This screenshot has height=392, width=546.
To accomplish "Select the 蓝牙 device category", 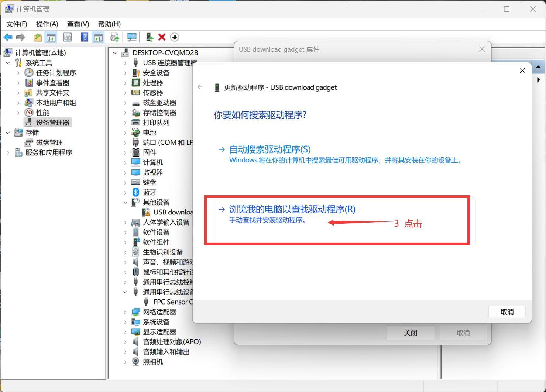I will click(150, 192).
